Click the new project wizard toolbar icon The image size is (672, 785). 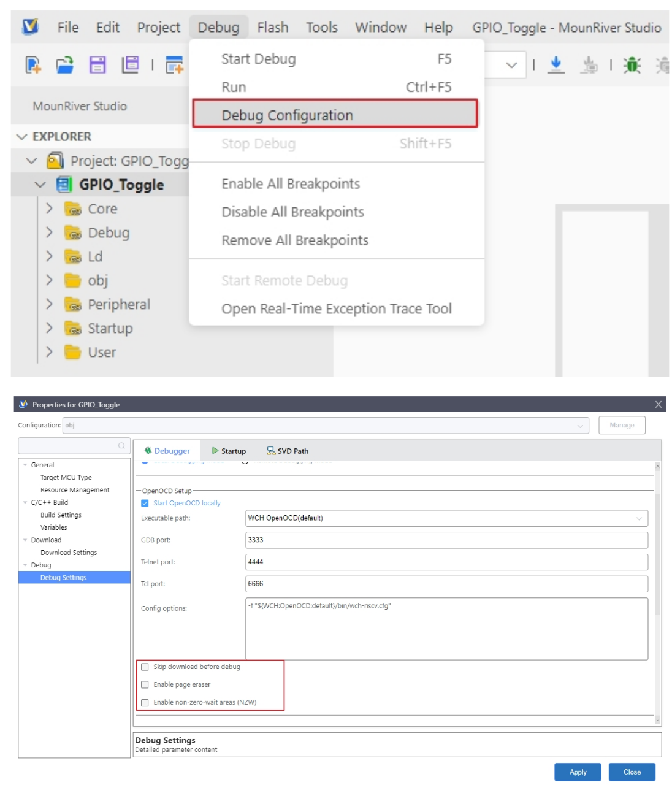pos(175,64)
